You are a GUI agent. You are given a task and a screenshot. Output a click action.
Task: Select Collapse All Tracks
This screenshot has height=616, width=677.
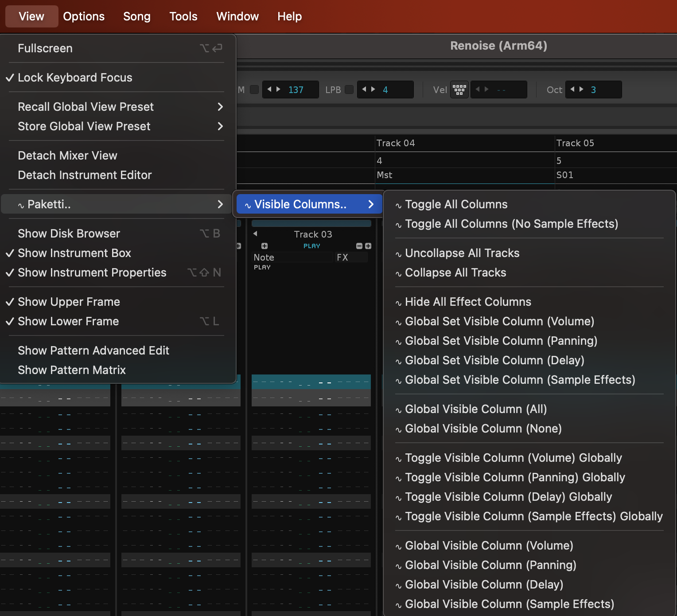(529, 273)
